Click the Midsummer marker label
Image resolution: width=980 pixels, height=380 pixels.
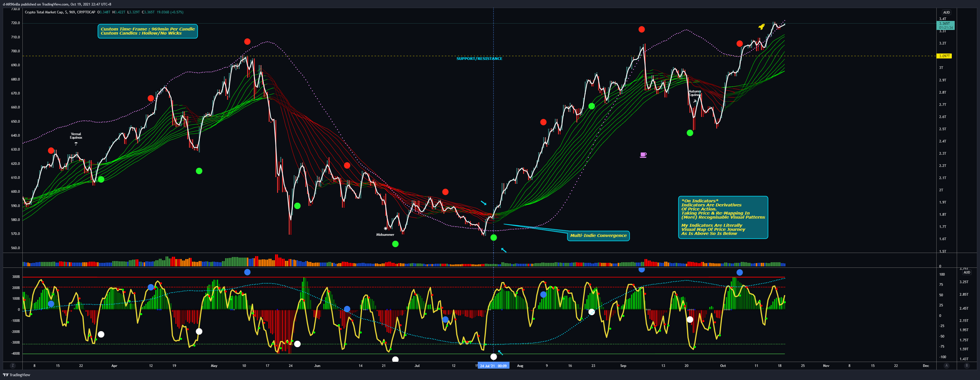(385, 234)
